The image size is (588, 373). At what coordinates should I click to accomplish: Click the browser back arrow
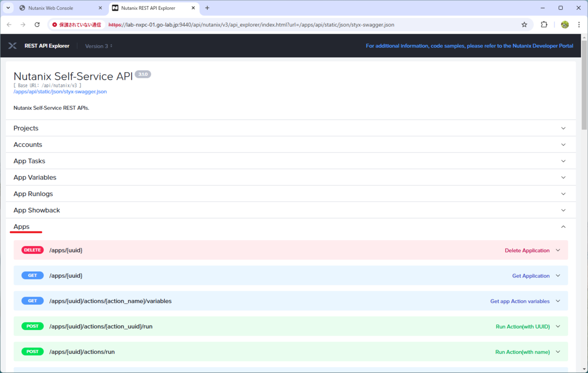click(9, 25)
